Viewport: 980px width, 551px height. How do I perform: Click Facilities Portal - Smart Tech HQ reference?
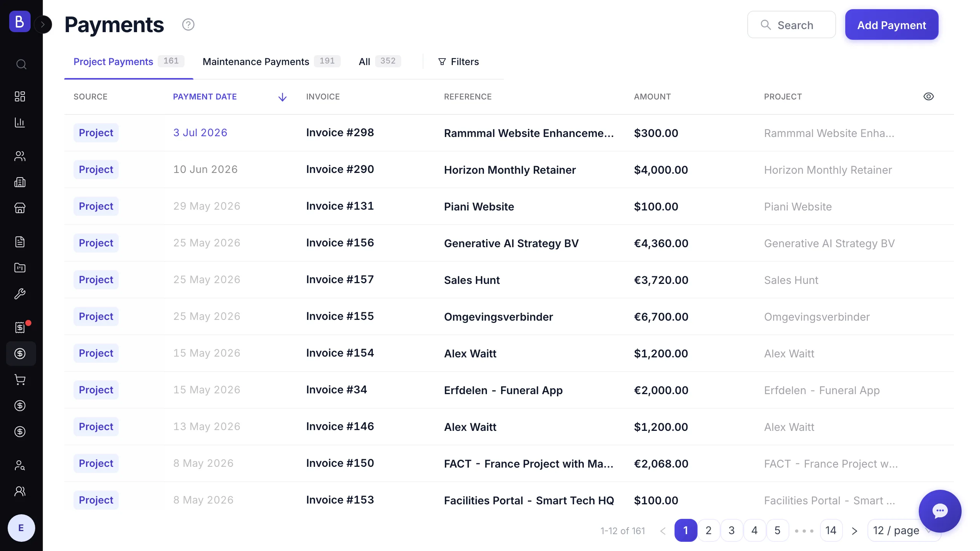pyautogui.click(x=529, y=500)
